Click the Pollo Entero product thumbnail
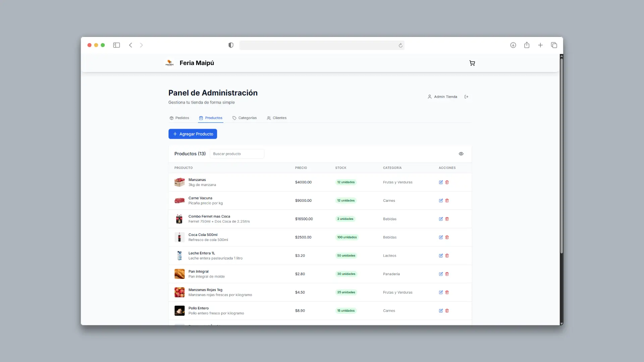 point(179,311)
